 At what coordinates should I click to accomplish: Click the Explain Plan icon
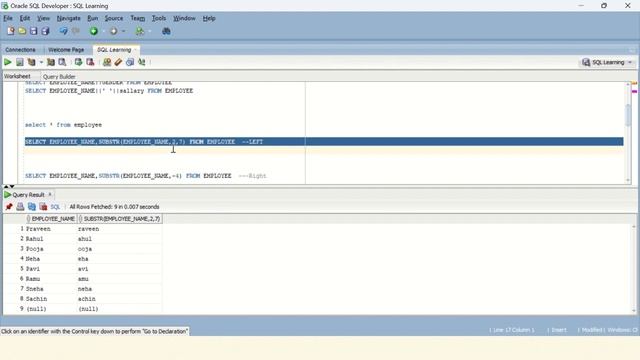(x=31, y=62)
